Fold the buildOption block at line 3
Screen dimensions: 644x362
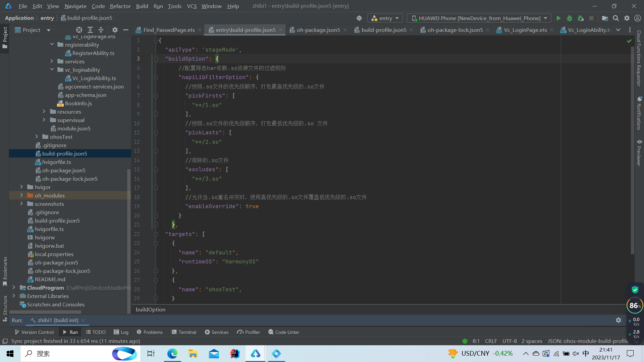(x=156, y=59)
